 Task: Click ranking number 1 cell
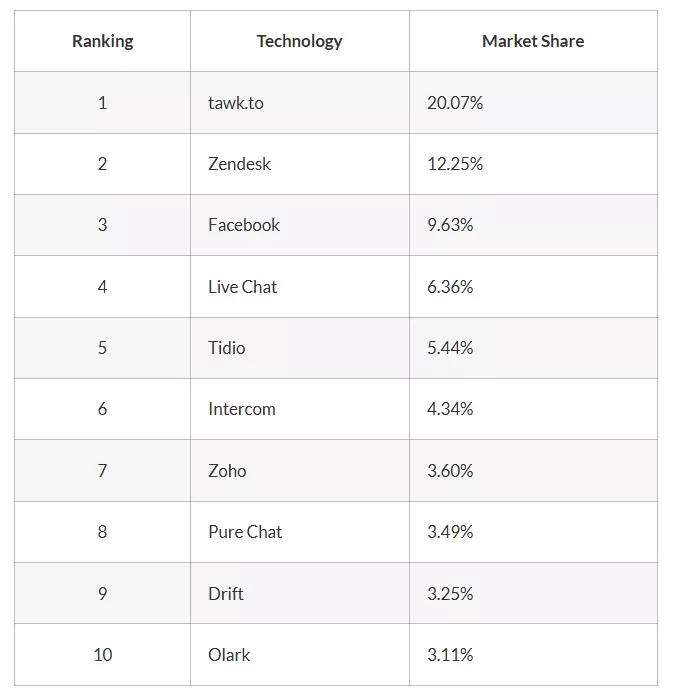click(102, 103)
